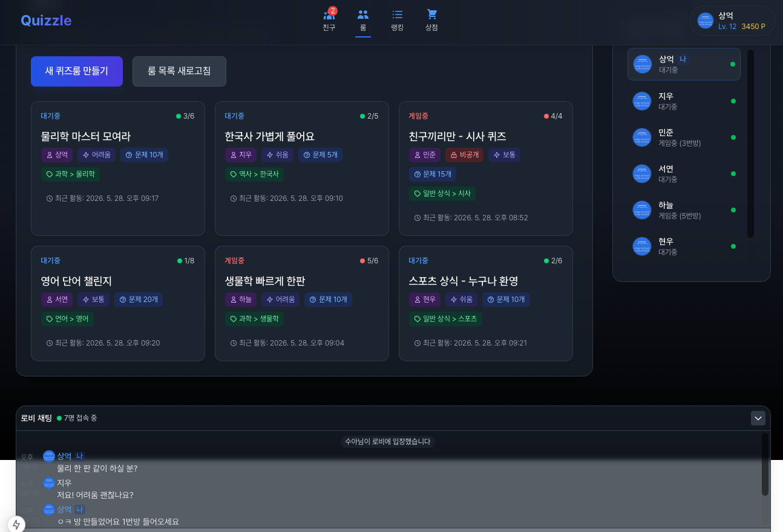Click 민준's avatar in user list
783x532 pixels.
tap(642, 137)
